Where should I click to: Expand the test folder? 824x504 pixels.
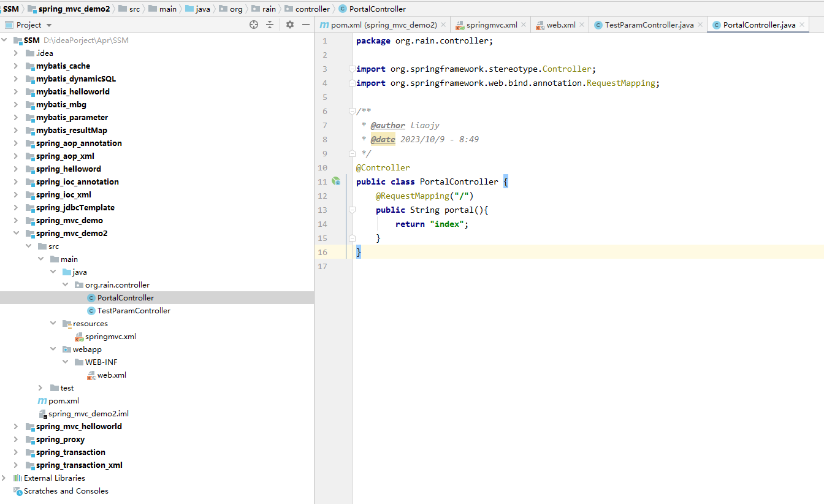pos(40,388)
